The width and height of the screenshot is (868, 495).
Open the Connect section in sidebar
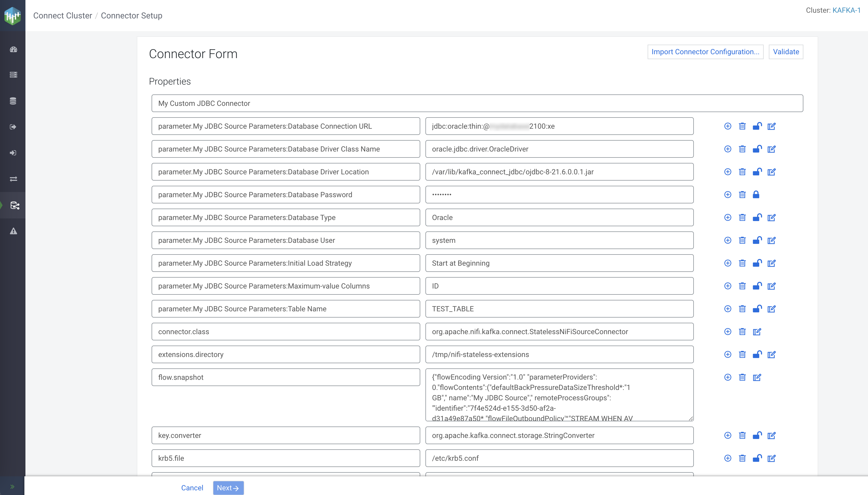[14, 205]
